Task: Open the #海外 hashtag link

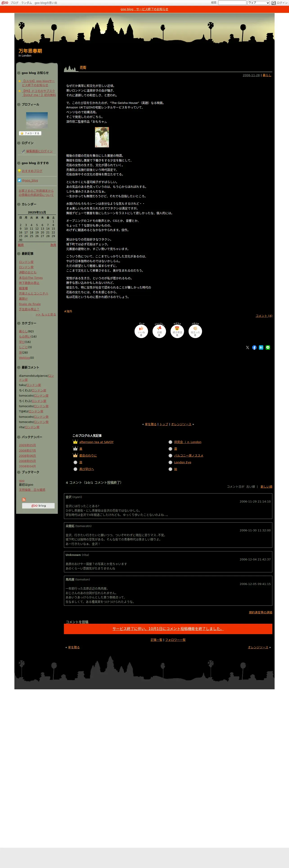Action: pos(68,311)
